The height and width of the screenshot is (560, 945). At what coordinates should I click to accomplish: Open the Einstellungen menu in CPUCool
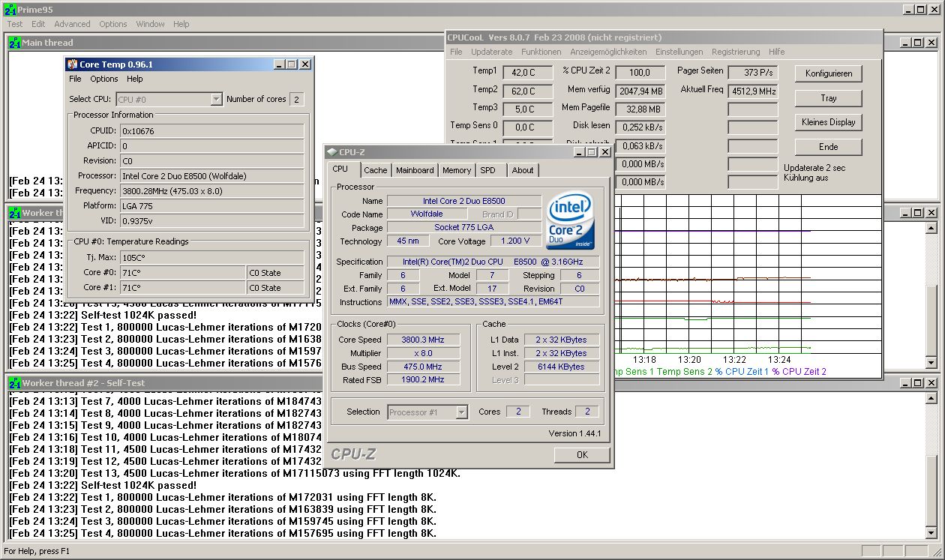[679, 52]
